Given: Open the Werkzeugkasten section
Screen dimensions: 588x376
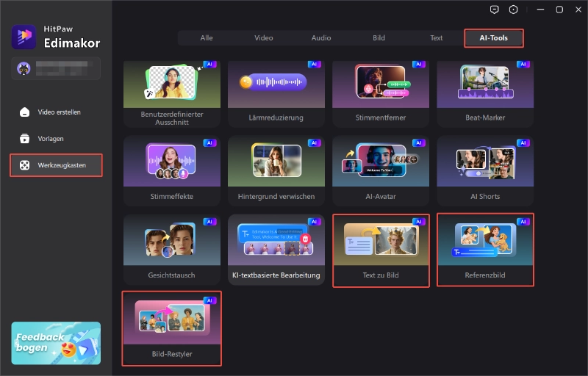Looking at the screenshot, I should coord(56,165).
